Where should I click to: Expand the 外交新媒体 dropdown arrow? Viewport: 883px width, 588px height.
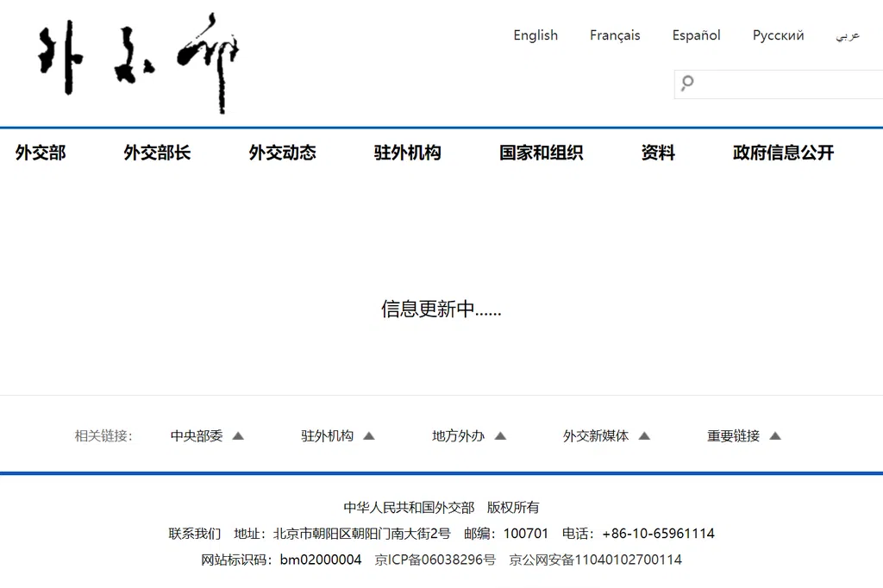(643, 436)
